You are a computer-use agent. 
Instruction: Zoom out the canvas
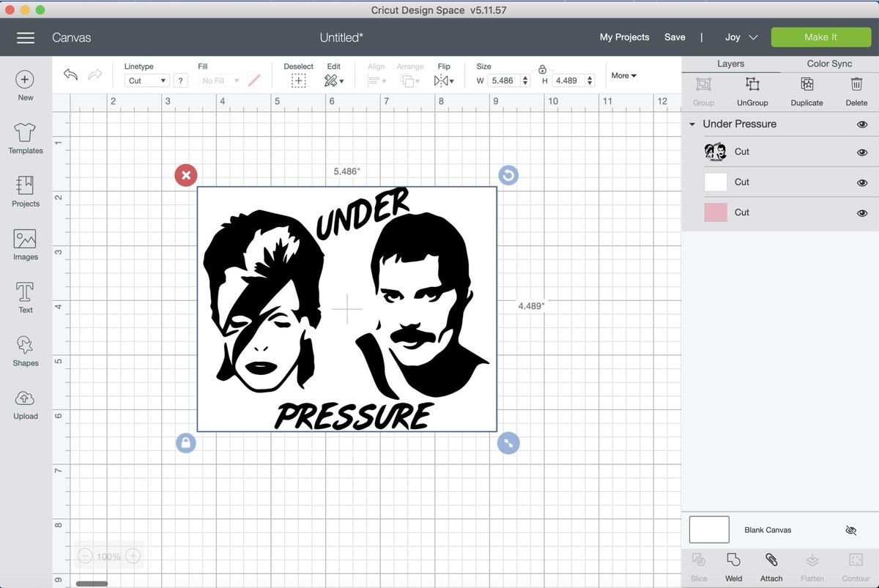[85, 557]
